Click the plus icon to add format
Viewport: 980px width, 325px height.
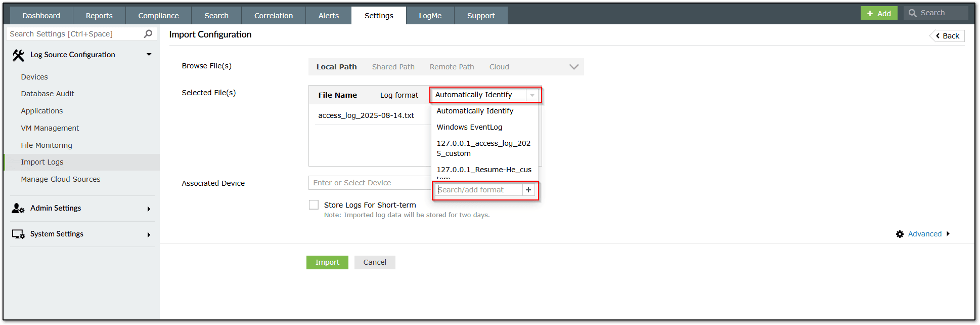coord(528,190)
